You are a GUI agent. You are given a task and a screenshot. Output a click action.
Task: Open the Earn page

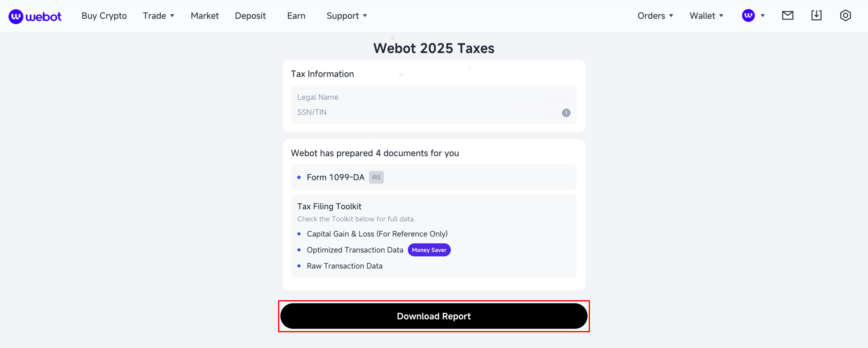pyautogui.click(x=296, y=16)
